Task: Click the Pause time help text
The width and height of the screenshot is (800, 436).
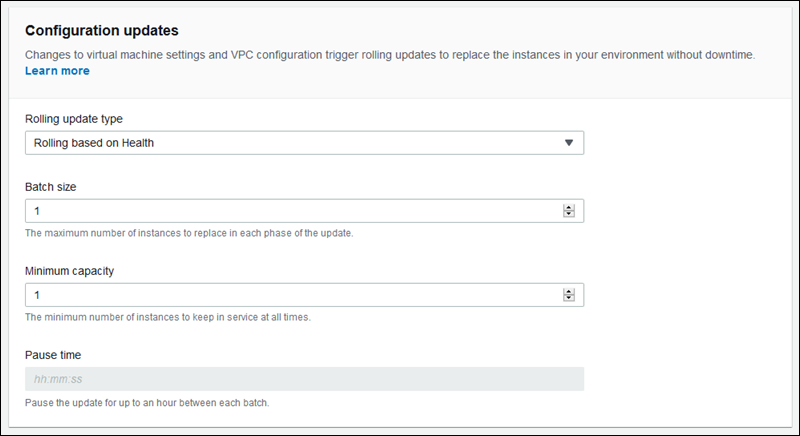Action: click(148, 402)
